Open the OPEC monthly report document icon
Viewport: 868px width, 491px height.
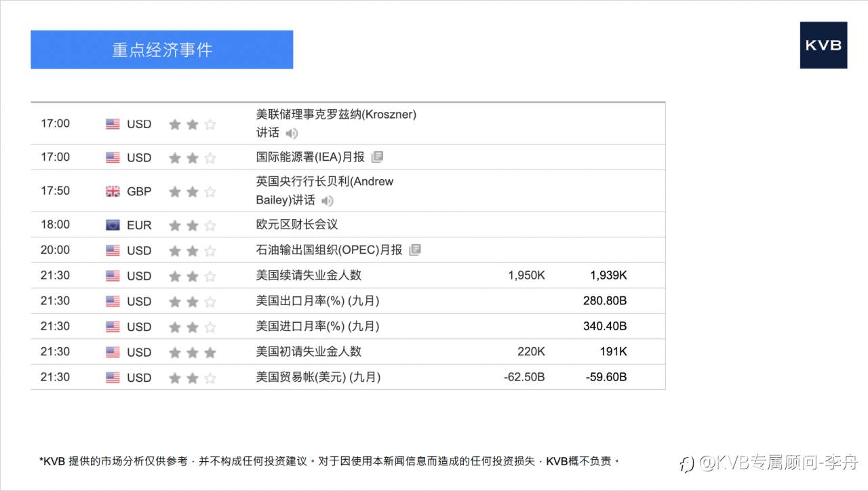[x=414, y=250]
